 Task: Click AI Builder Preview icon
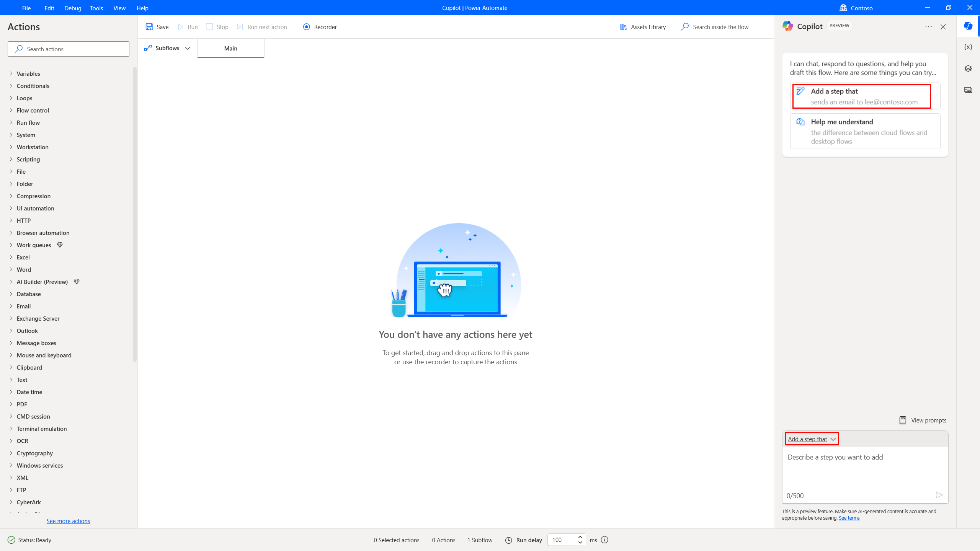click(x=77, y=281)
